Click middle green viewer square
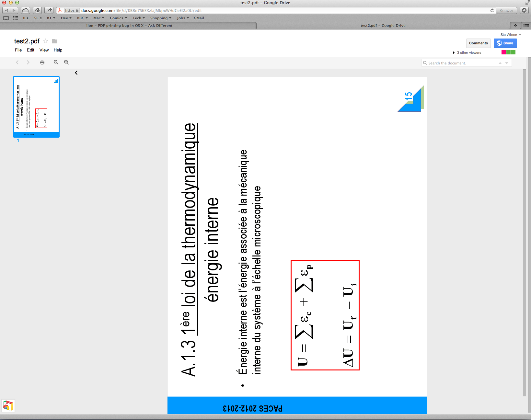Viewport: 531px width, 420px height. click(x=509, y=52)
